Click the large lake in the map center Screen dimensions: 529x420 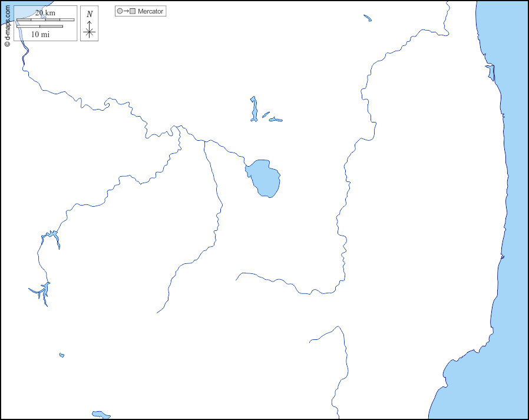264,177
